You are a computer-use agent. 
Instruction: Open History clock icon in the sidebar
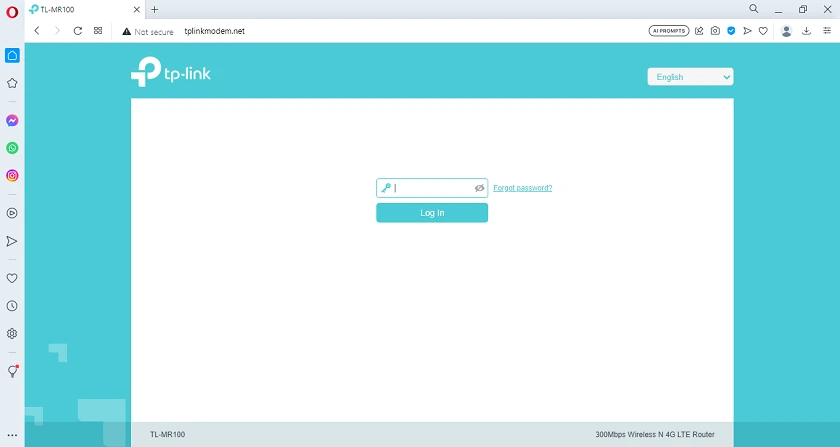12,306
